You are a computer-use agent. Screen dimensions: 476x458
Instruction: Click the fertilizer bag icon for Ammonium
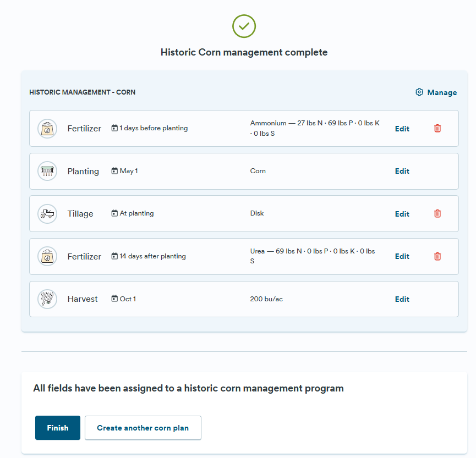[47, 129]
